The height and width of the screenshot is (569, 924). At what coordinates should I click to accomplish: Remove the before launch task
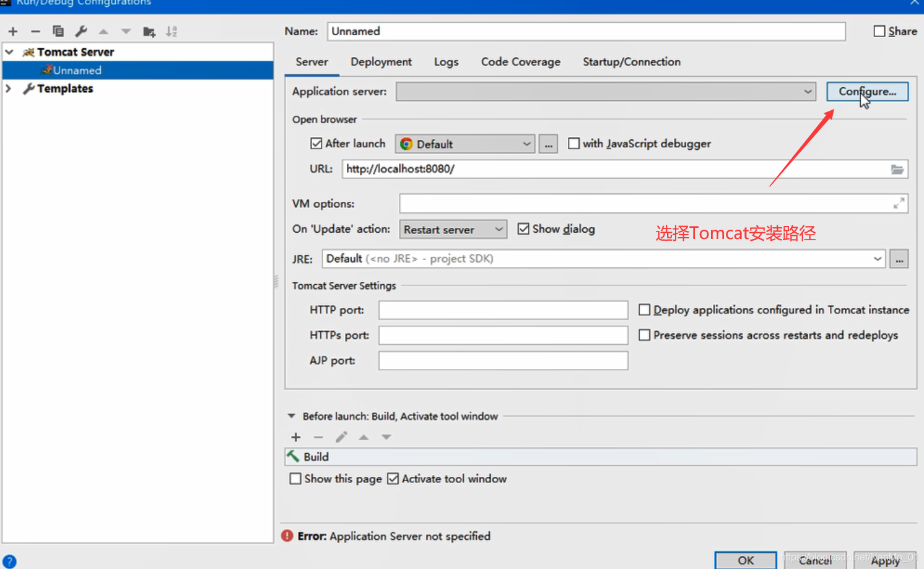point(318,437)
